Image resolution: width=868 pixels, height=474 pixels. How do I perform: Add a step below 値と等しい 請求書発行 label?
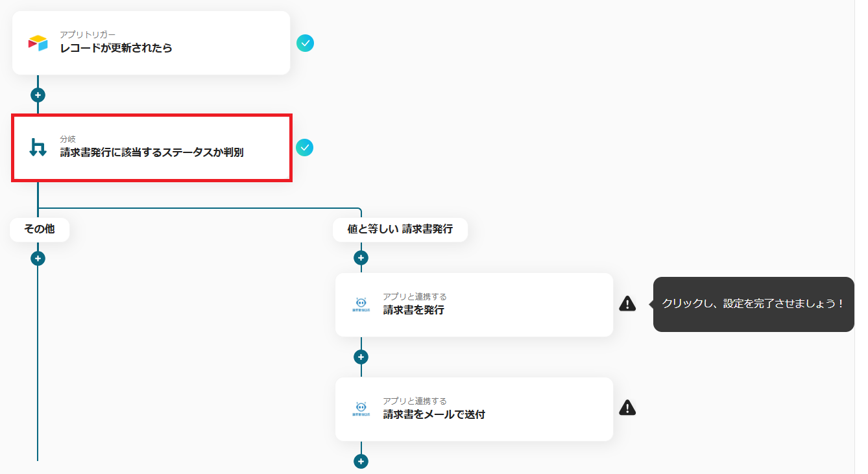click(x=361, y=258)
